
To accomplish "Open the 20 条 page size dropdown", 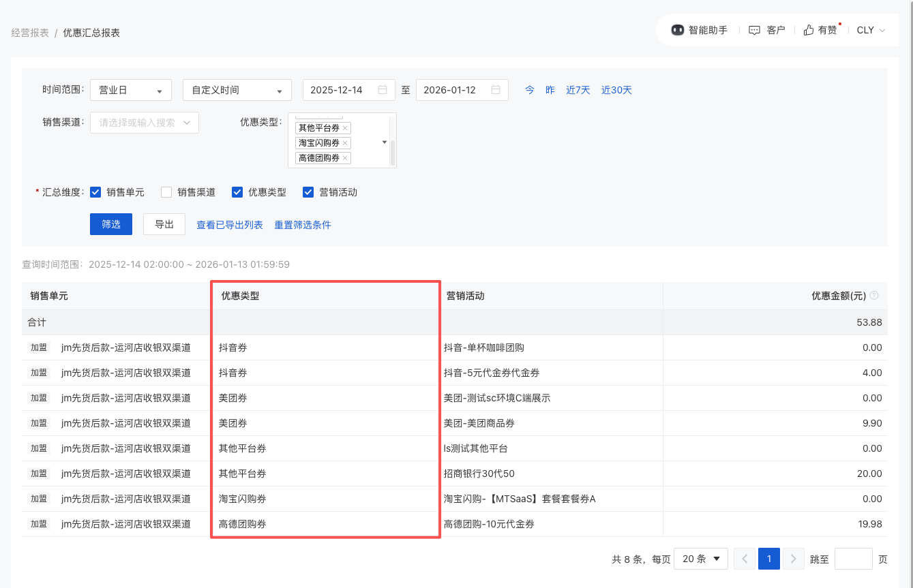I will (x=700, y=559).
